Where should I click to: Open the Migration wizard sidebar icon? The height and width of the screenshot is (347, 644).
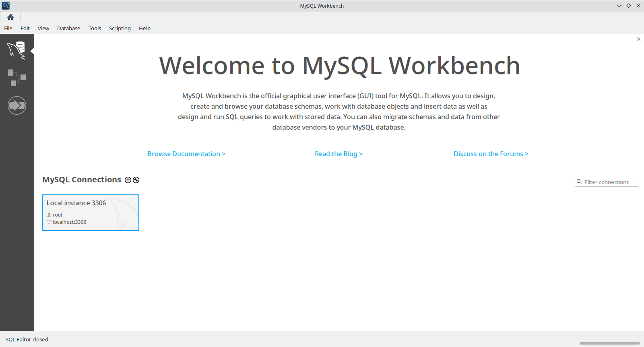pos(17,105)
